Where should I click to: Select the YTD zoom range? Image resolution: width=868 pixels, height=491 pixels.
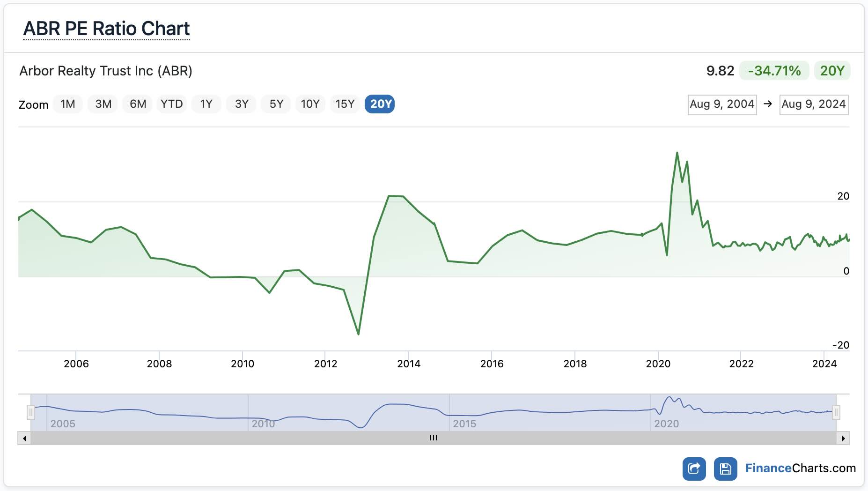pos(172,104)
